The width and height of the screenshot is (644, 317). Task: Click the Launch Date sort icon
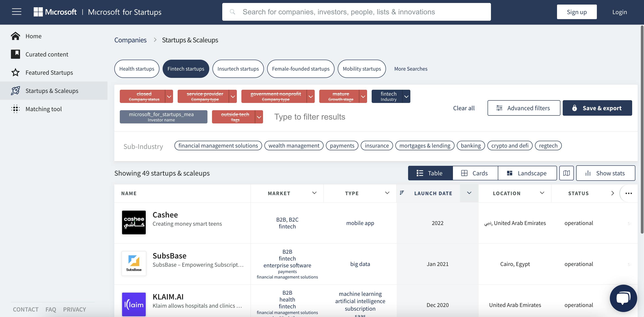(x=402, y=193)
